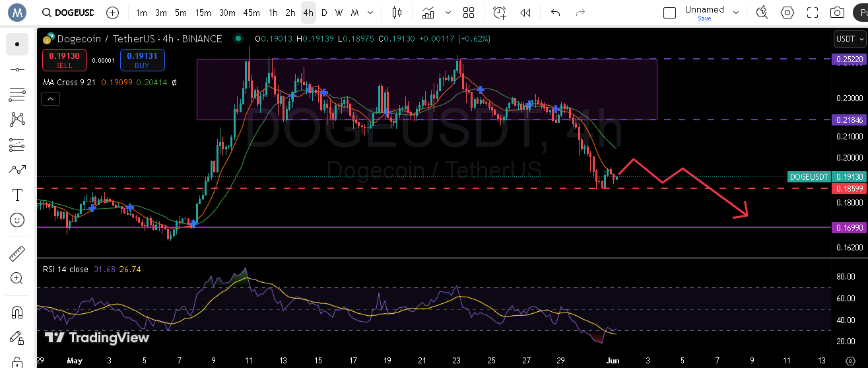Image resolution: width=868 pixels, height=368 pixels.
Task: Open the emoji icons tool
Action: point(17,220)
